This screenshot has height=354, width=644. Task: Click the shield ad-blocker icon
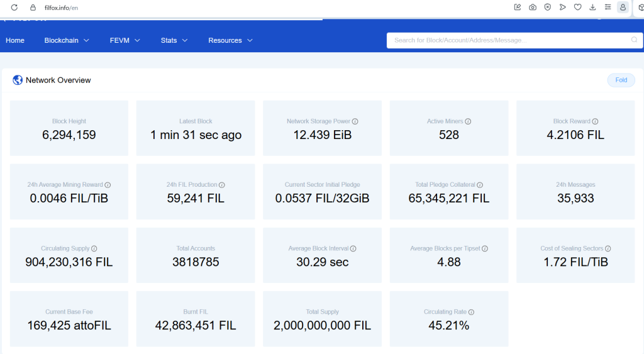[x=548, y=7]
